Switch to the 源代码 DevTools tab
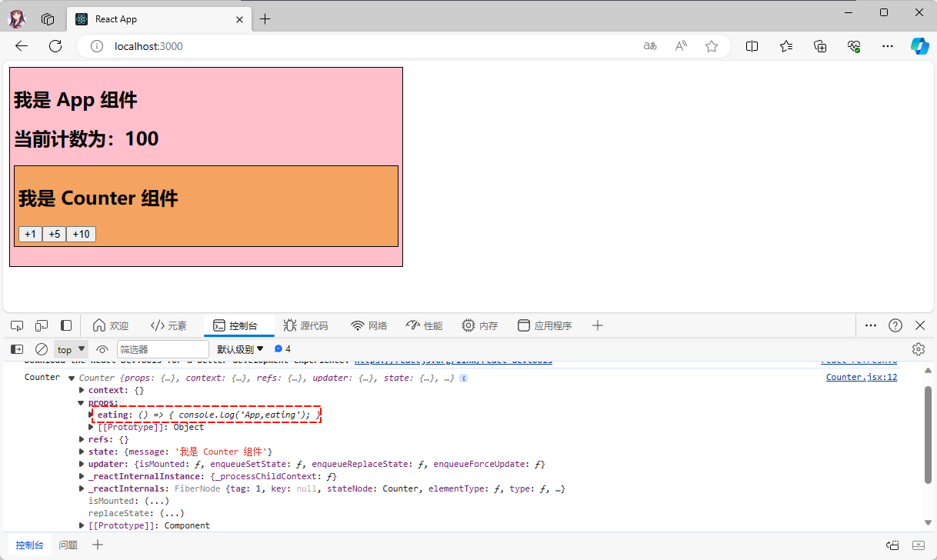The image size is (937, 560). tap(306, 325)
